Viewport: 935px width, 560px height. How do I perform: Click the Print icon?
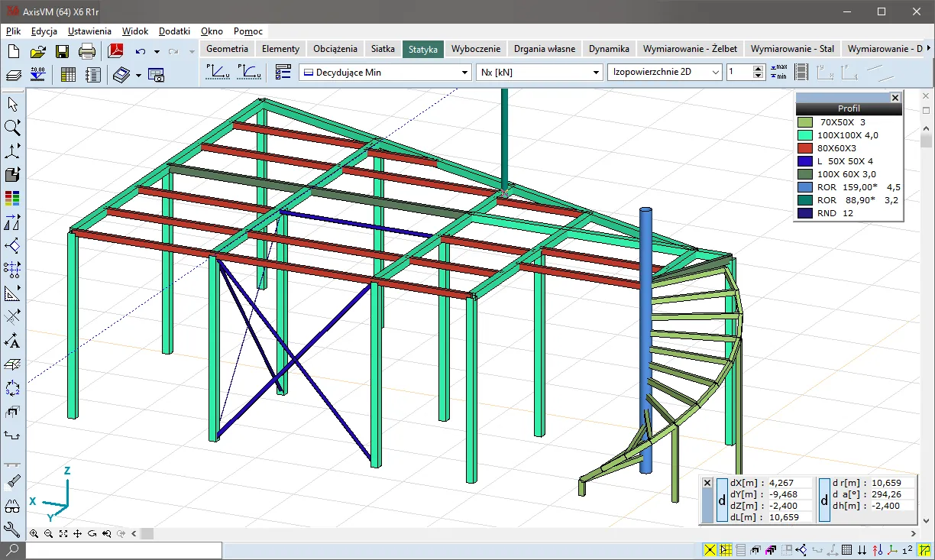point(87,52)
